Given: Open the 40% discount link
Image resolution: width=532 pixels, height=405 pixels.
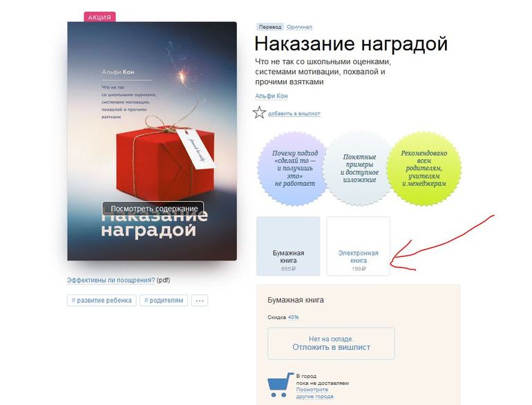Looking at the screenshot, I should pyautogui.click(x=293, y=317).
